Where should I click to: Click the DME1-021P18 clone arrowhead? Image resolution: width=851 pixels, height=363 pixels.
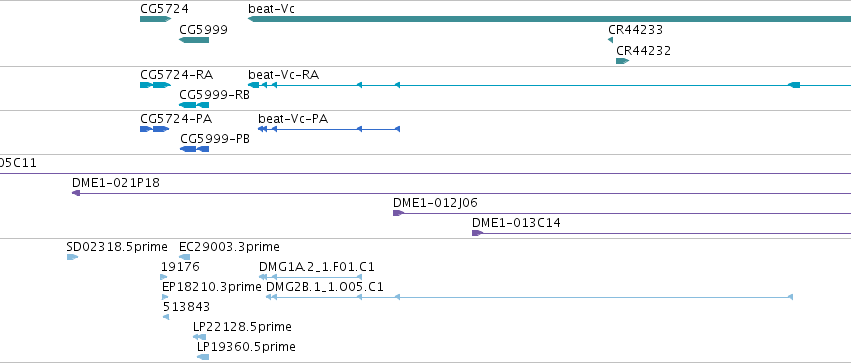click(x=76, y=193)
